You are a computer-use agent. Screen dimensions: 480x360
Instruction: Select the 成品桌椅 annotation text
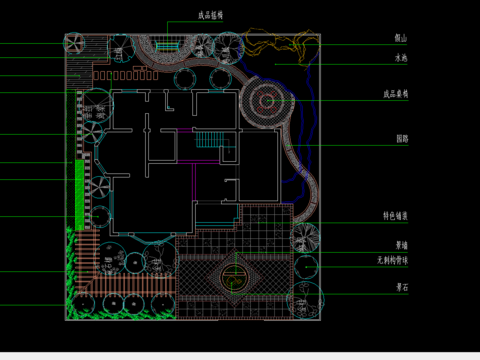coord(396,94)
